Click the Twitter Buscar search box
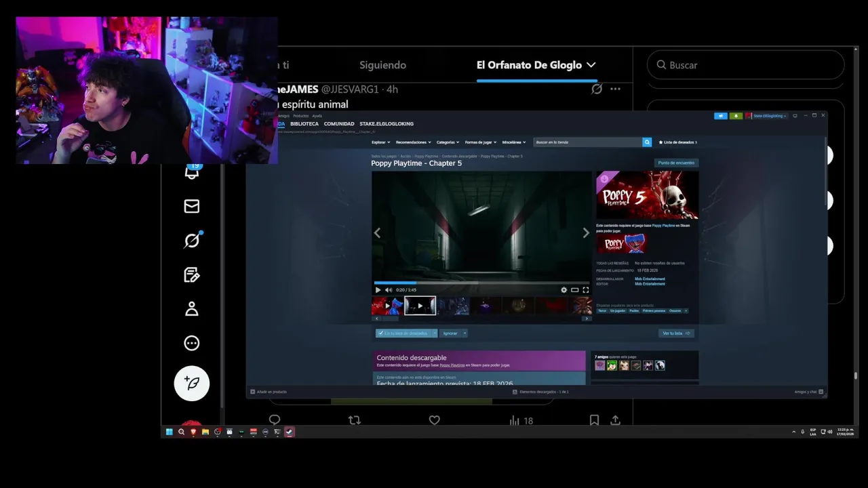This screenshot has height=488, width=868. click(745, 65)
